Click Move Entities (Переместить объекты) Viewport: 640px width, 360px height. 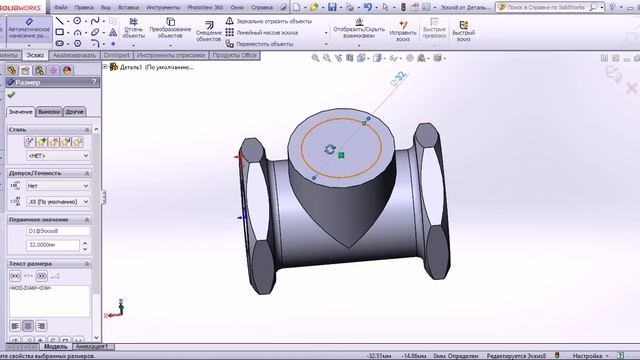click(259, 44)
